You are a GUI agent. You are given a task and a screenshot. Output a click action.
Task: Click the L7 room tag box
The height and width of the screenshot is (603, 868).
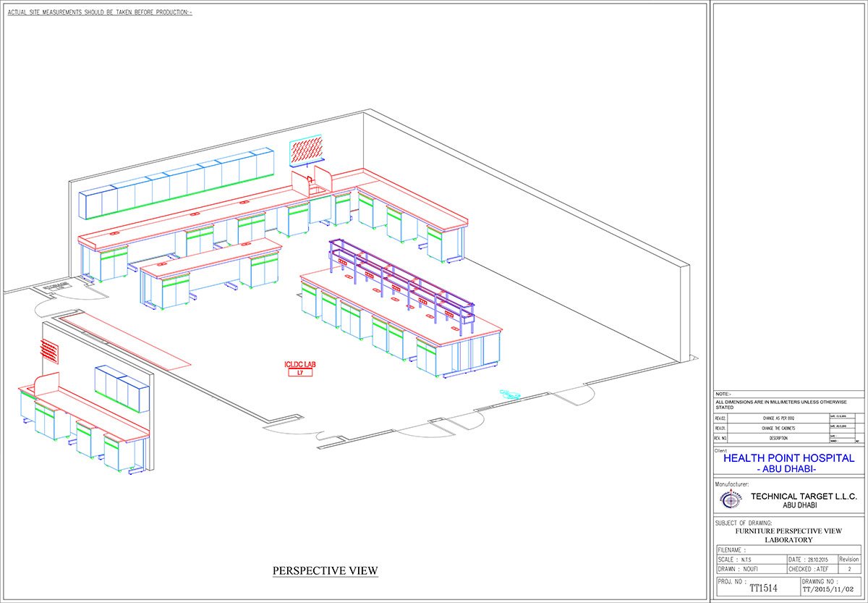[x=299, y=373]
